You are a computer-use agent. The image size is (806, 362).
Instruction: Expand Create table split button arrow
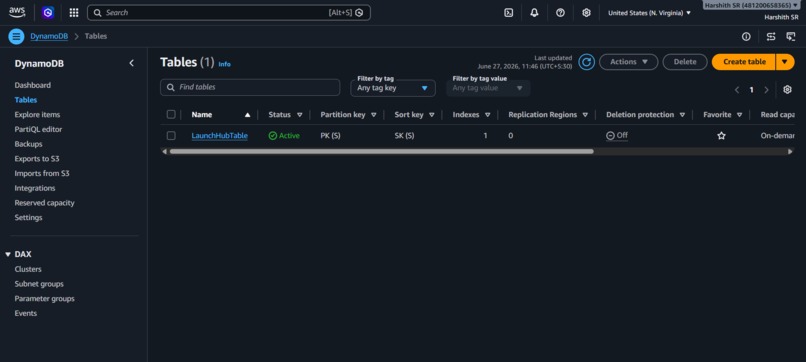pyautogui.click(x=785, y=62)
